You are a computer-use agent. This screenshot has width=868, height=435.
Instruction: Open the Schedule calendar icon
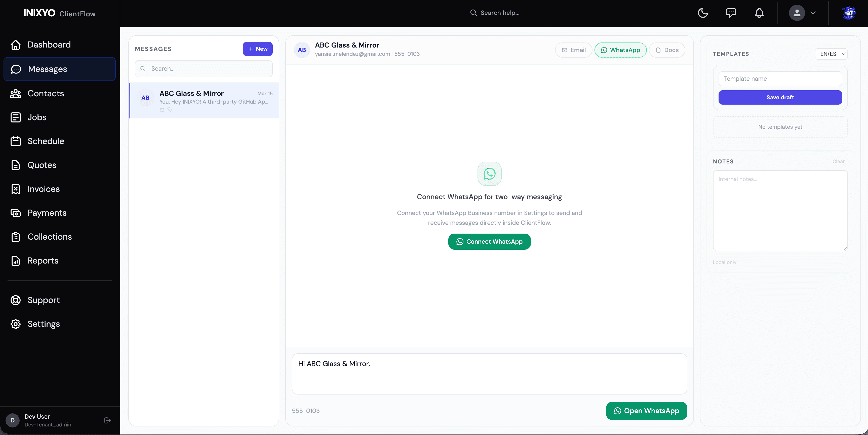[x=16, y=141]
